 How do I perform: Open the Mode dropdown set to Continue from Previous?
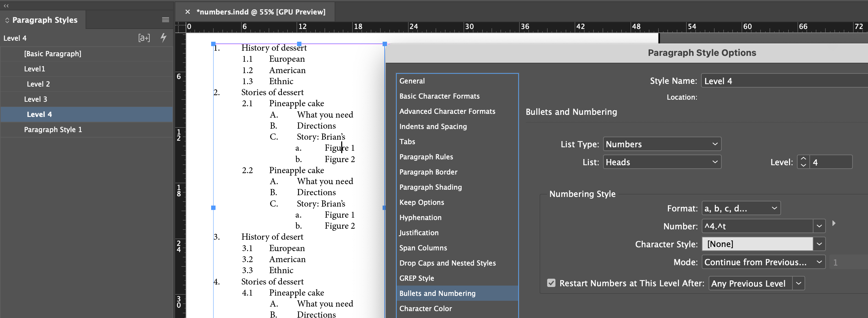(x=763, y=262)
